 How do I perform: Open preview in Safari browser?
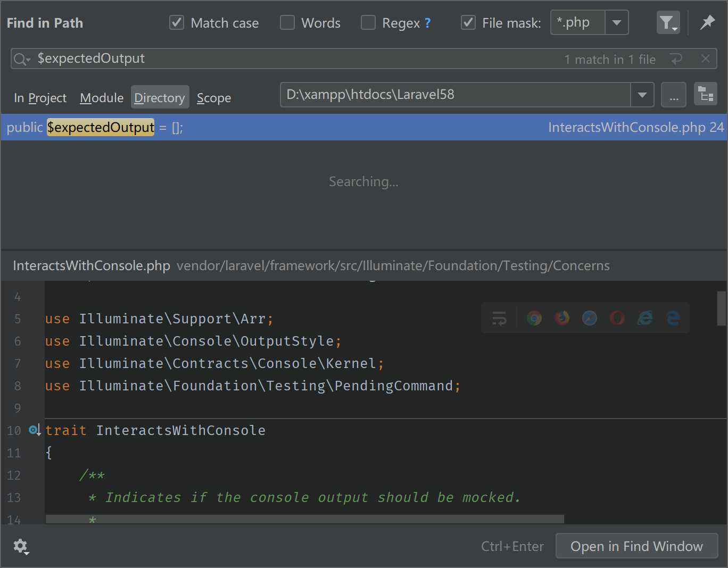[x=590, y=318]
